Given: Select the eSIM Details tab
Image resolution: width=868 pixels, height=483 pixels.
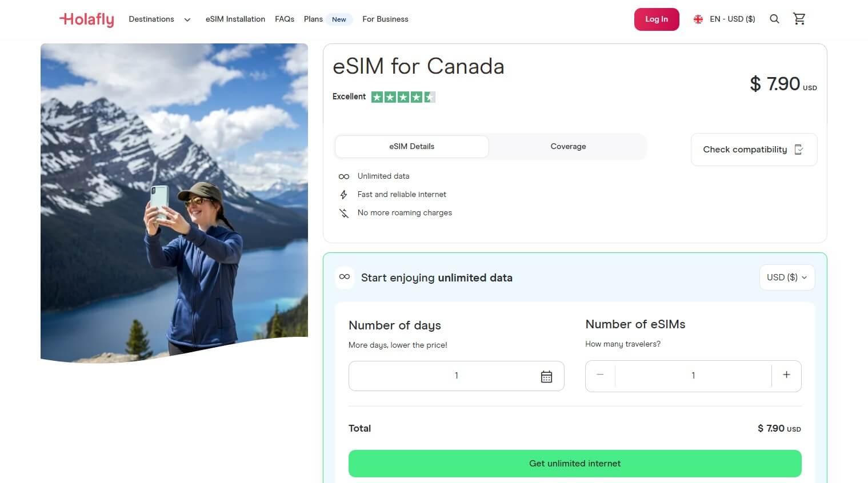Looking at the screenshot, I should coord(411,146).
